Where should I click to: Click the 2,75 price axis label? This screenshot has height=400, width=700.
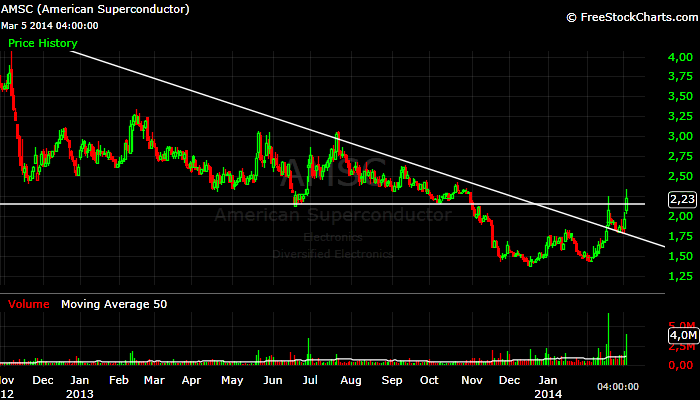[x=680, y=156]
